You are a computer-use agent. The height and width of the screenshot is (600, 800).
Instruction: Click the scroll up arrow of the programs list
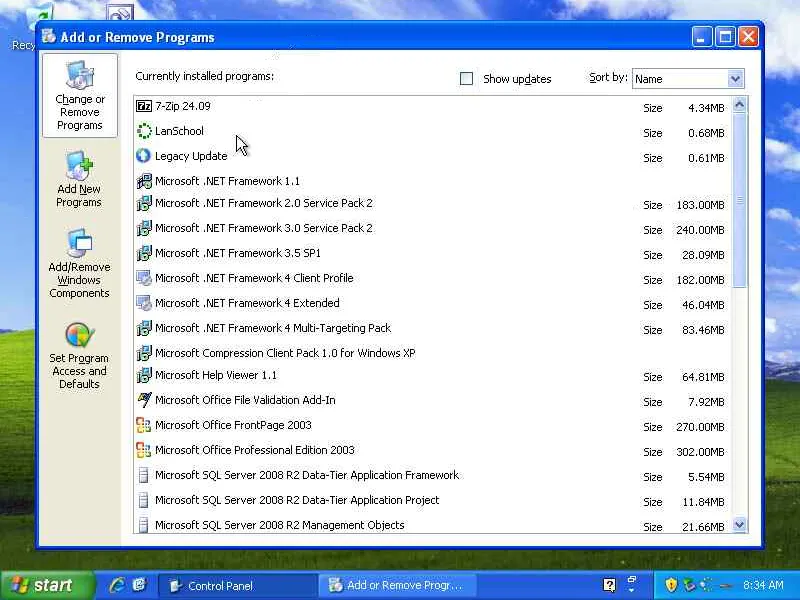tap(739, 105)
